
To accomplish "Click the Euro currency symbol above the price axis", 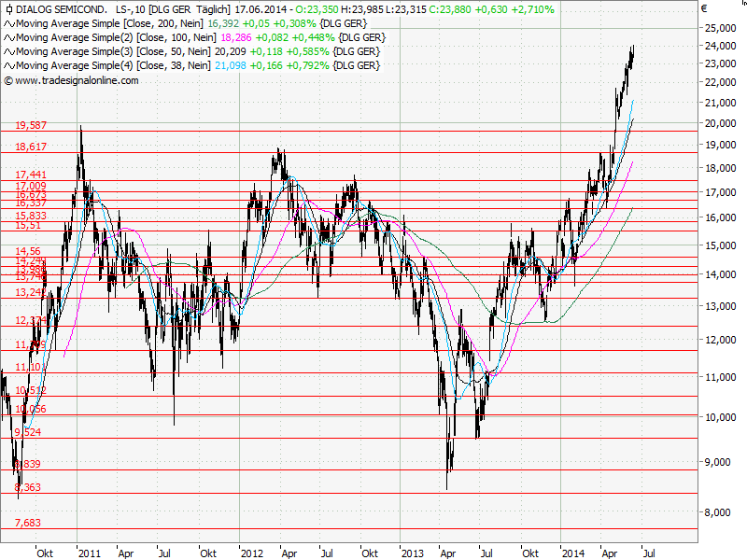I will coord(703,9).
